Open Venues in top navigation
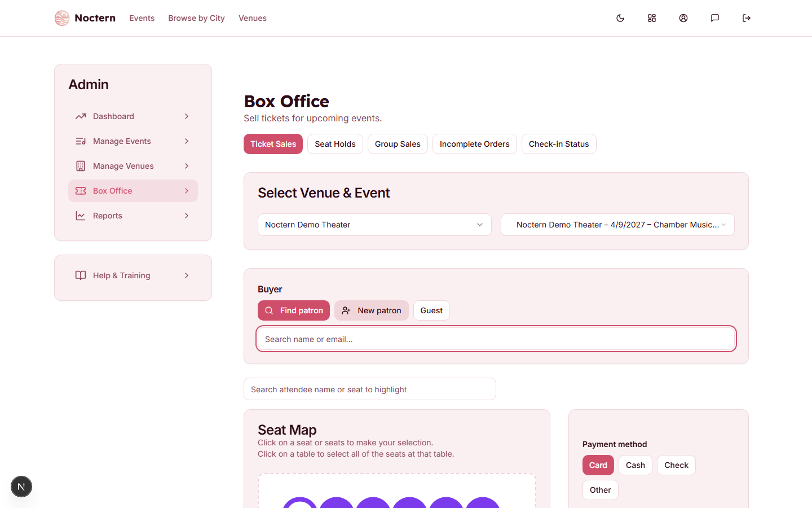 tap(253, 18)
